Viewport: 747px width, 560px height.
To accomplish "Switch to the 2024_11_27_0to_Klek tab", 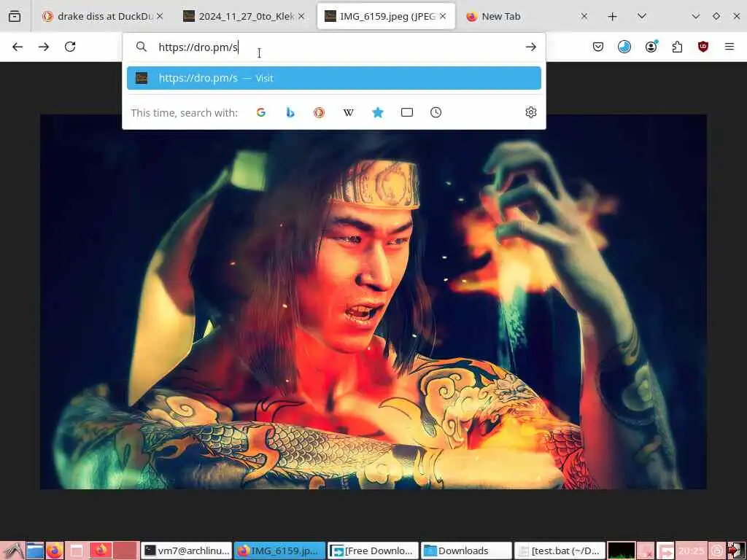I will point(244,16).
